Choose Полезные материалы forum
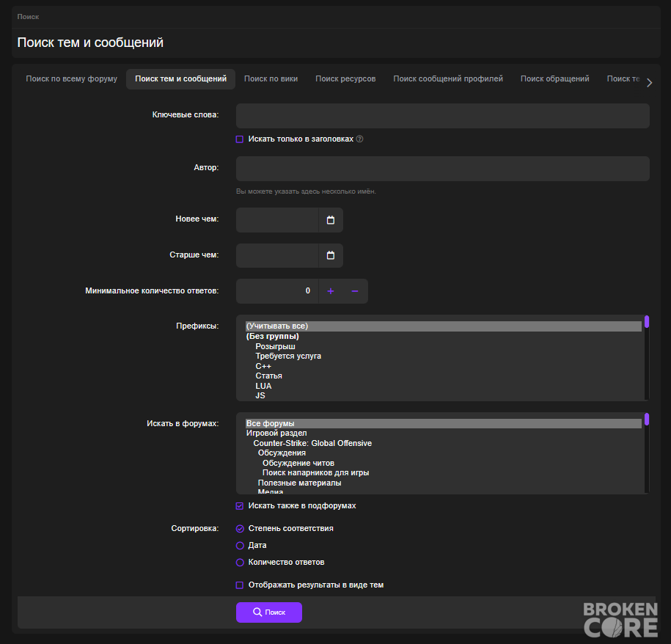This screenshot has height=644, width=671. click(444, 483)
